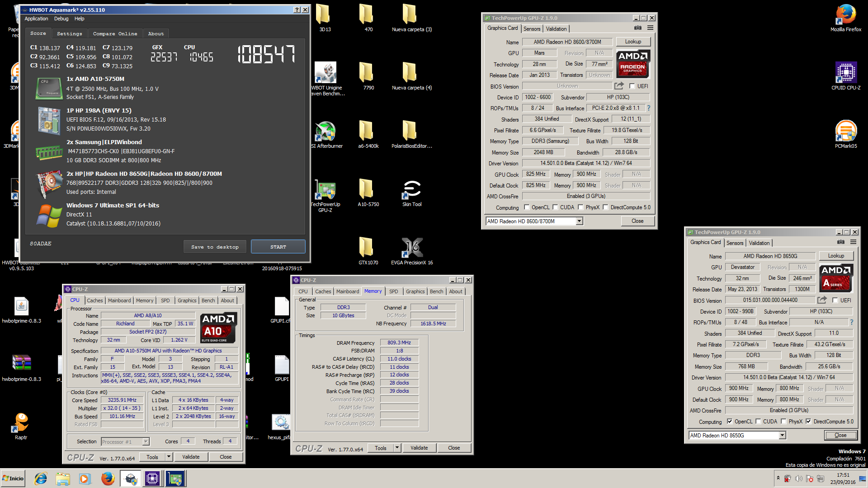Launch EVGA PrecisionX 16 shortcut

click(411, 250)
